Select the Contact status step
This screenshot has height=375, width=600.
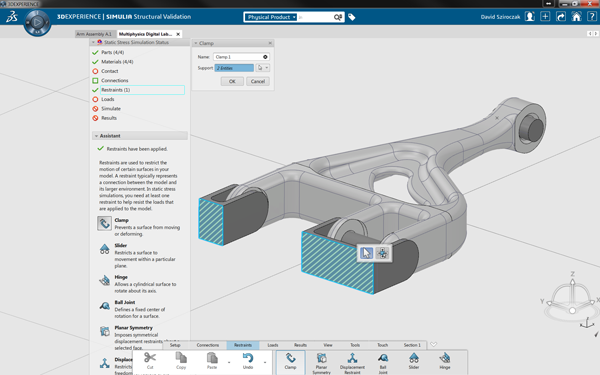(109, 71)
